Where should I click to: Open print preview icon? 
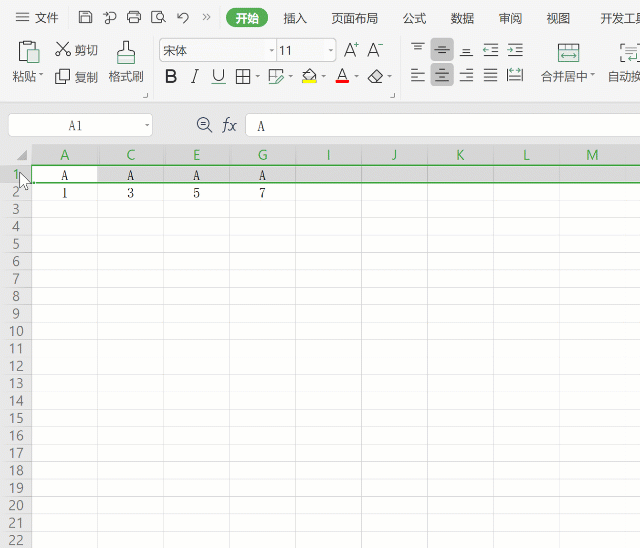pos(158,17)
